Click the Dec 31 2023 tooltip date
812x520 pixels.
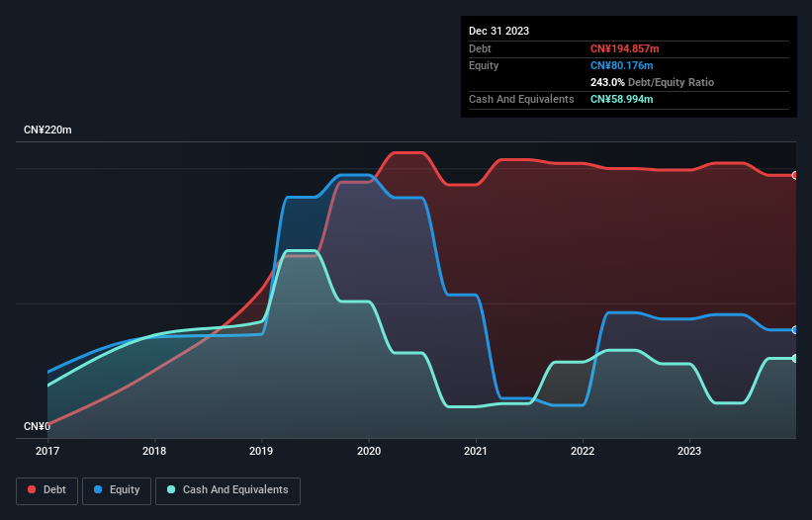[x=498, y=31]
